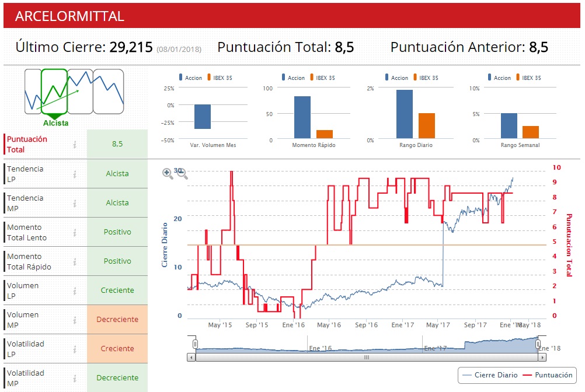Viewport: 585px width, 392px height.
Task: Click the Puntuacion Total right axis title
Action: [x=569, y=245]
